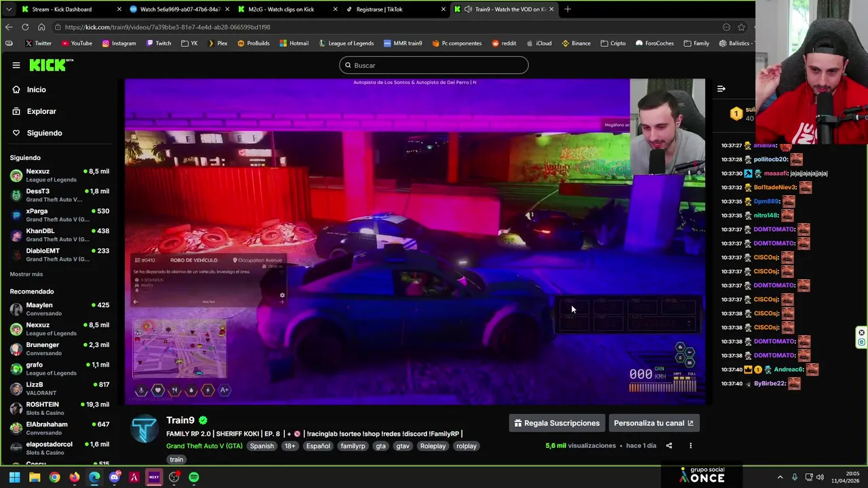
Task: Click Personaliza tu canal button
Action: click(654, 423)
